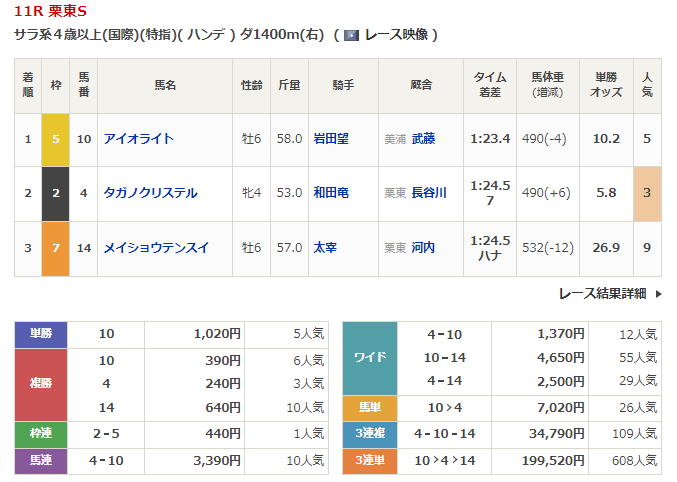Click jockey 和田竜
Image resolution: width=677 pixels, height=482 pixels.
point(330,193)
